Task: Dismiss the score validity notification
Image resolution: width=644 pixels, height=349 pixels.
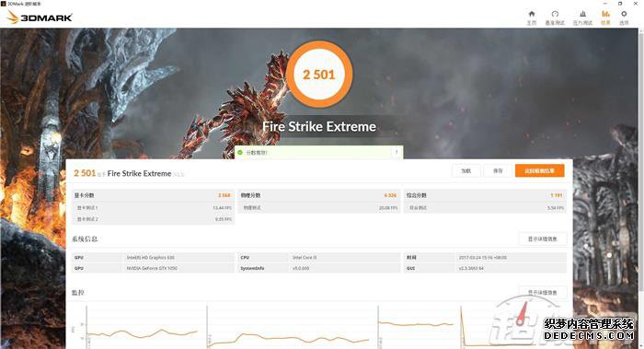Action: (397, 153)
